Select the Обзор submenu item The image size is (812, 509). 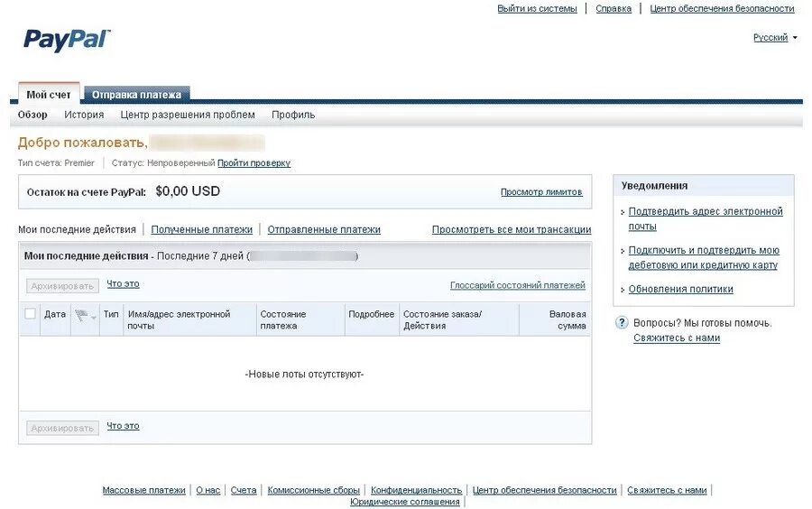32,115
